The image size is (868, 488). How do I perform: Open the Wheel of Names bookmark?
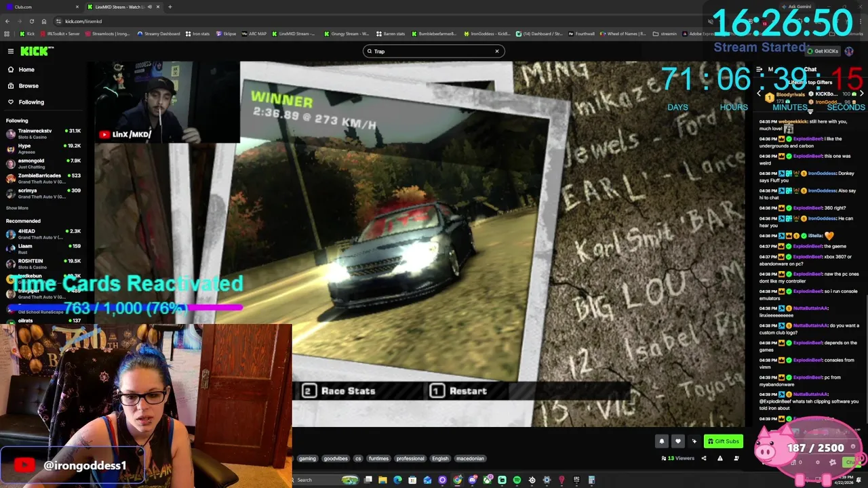(623, 33)
